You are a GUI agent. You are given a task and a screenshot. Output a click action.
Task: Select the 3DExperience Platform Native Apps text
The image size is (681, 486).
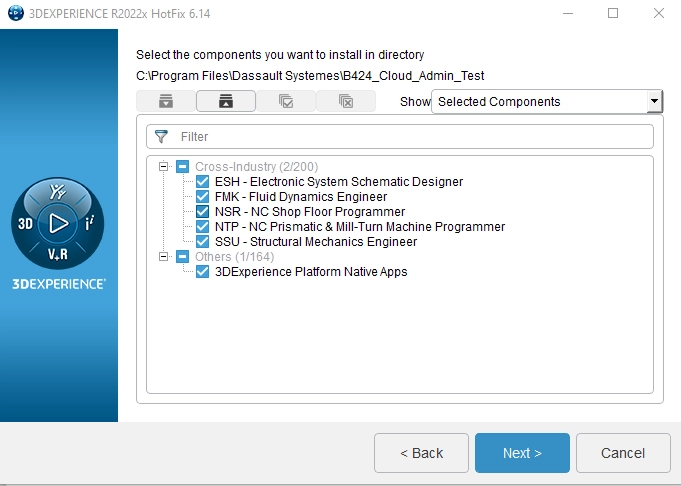(x=311, y=272)
